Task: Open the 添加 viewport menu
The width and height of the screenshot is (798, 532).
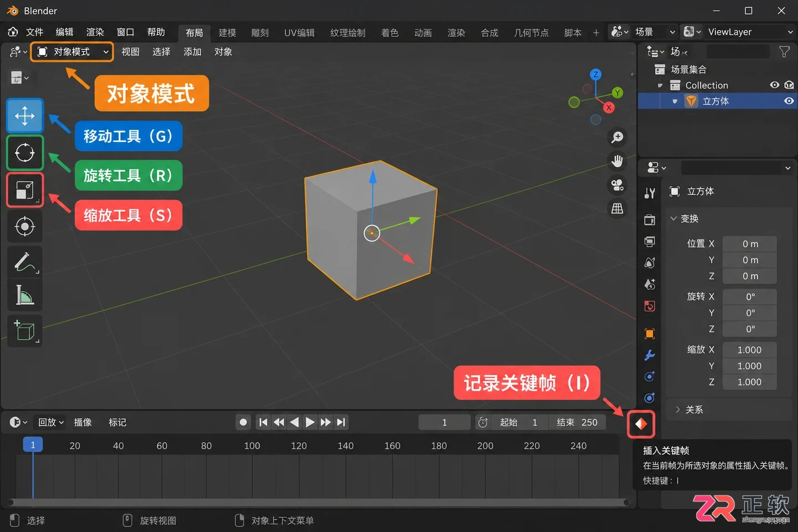Action: (x=192, y=52)
